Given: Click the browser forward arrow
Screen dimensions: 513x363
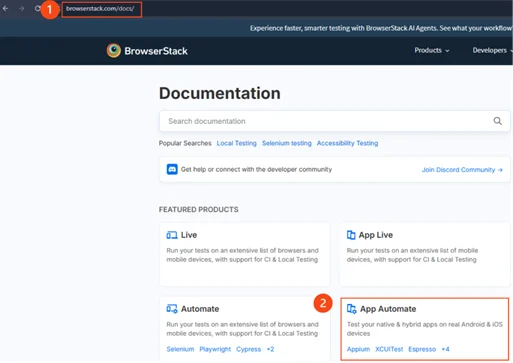Looking at the screenshot, I should click(x=21, y=8).
